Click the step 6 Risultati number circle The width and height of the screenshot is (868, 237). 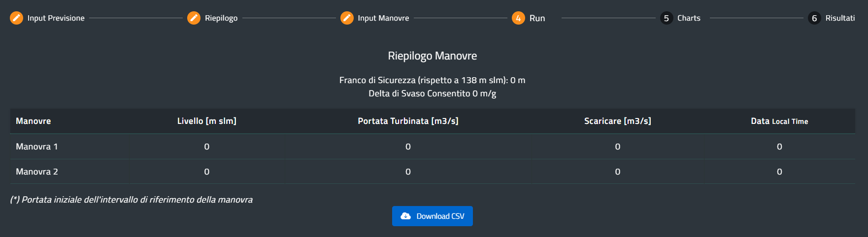[814, 18]
